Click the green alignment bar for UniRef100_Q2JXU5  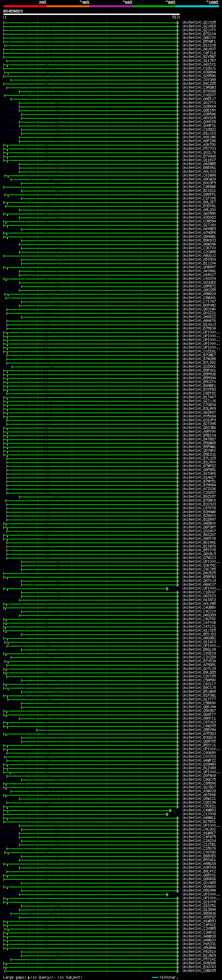[x=91, y=23]
